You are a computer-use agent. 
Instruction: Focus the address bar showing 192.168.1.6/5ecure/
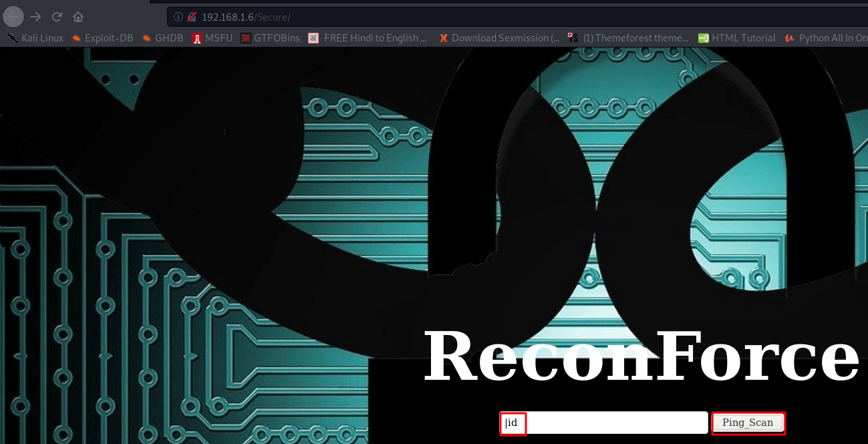[x=517, y=17]
